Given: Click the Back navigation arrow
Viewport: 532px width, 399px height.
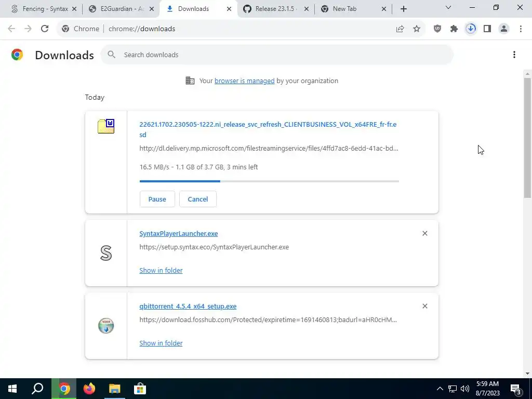Looking at the screenshot, I should point(11,29).
